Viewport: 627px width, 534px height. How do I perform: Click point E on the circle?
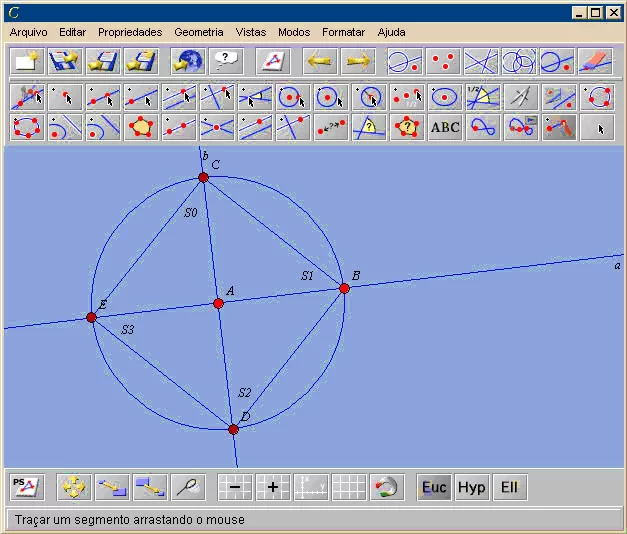pyautogui.click(x=91, y=318)
